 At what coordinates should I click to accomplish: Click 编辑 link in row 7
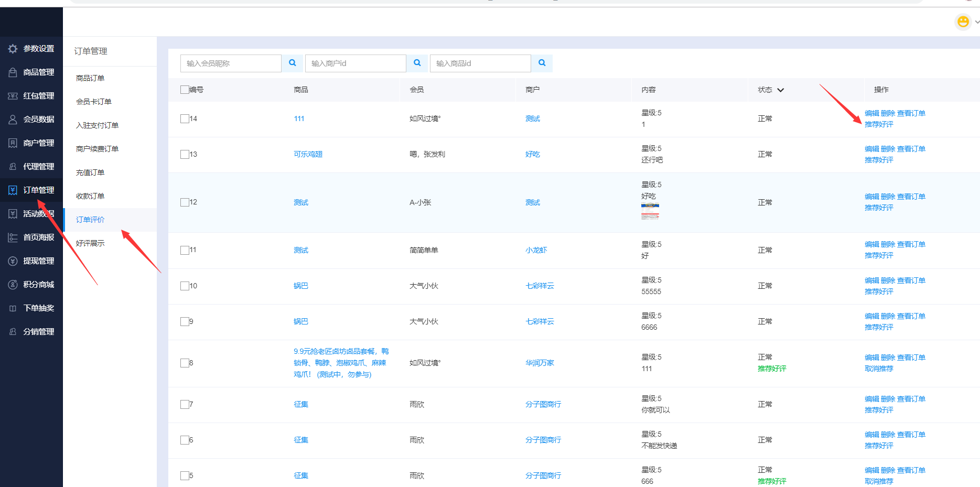point(871,399)
